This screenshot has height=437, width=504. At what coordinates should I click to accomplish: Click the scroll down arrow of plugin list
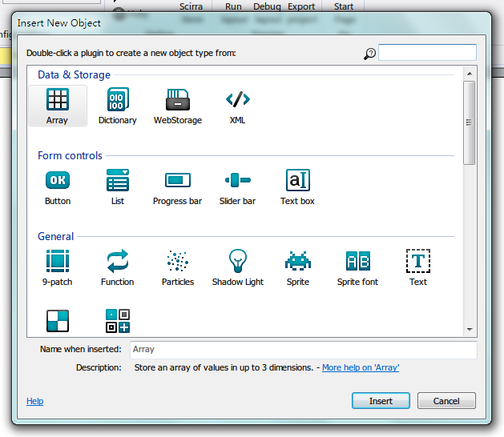point(470,328)
